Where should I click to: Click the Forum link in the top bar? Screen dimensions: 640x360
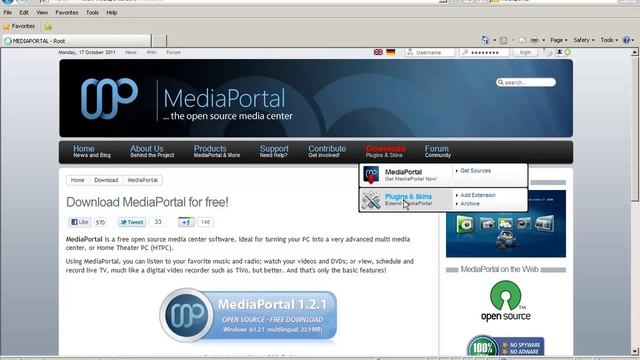(x=173, y=52)
